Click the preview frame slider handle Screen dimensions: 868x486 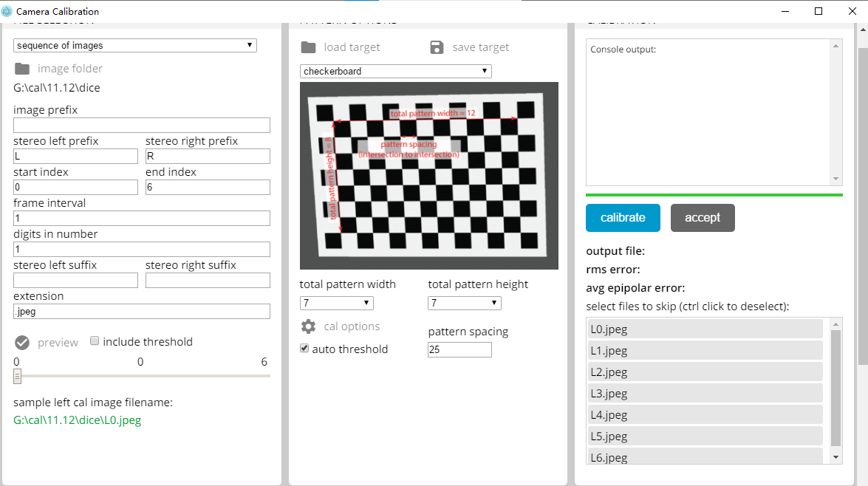(x=16, y=377)
